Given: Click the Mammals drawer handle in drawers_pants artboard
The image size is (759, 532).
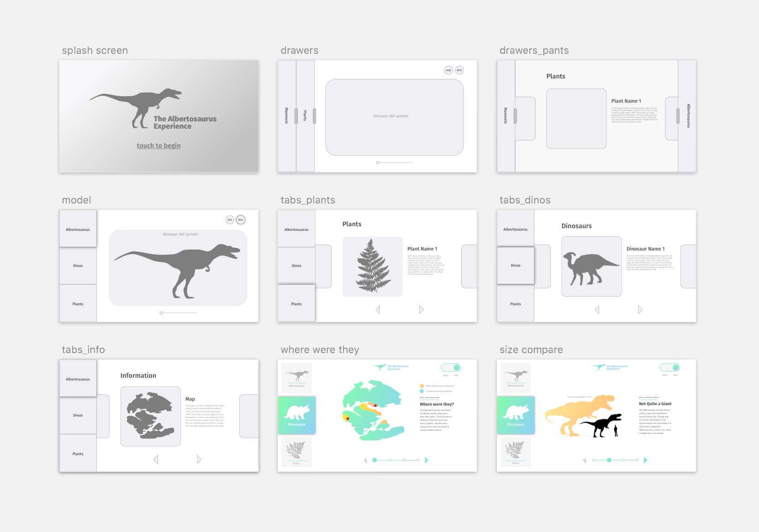Looking at the screenshot, I should click(515, 116).
